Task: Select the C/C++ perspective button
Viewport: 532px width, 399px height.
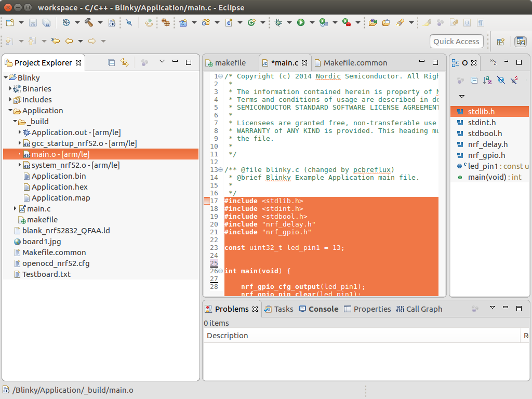Action: (521, 42)
